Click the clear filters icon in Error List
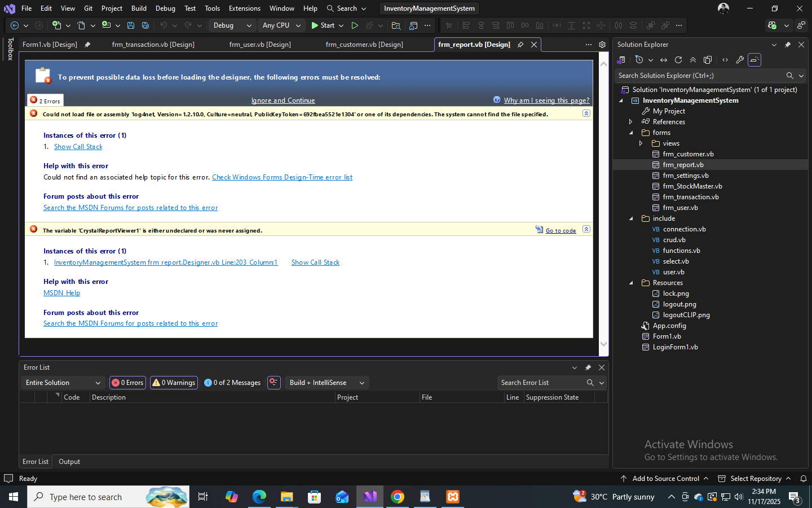This screenshot has width=812, height=508. (x=273, y=383)
